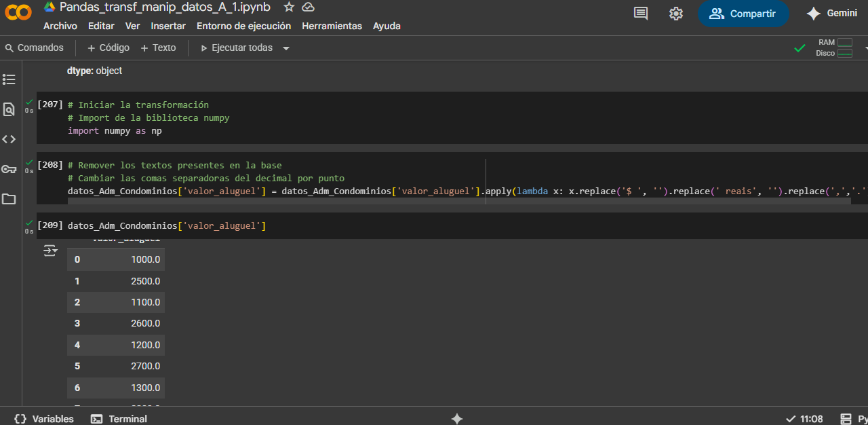The width and height of the screenshot is (868, 425).
Task: Click the Gemini spark icon in bottom bar
Action: pyautogui.click(x=457, y=419)
